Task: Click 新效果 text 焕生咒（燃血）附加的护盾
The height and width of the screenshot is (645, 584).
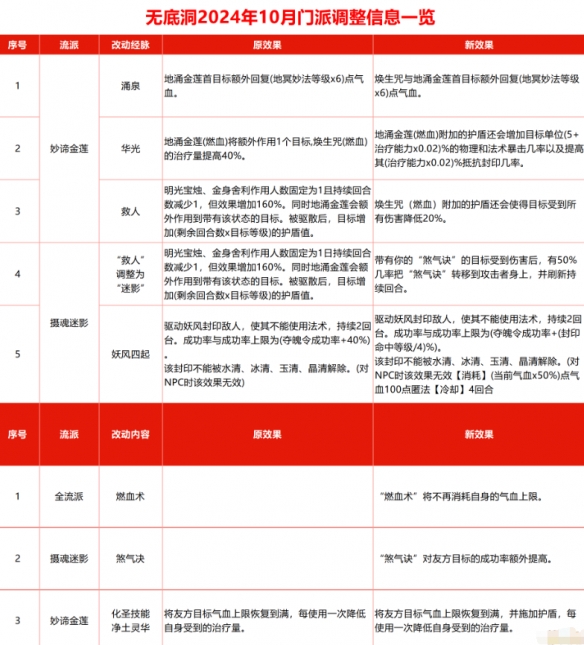Action: point(475,211)
